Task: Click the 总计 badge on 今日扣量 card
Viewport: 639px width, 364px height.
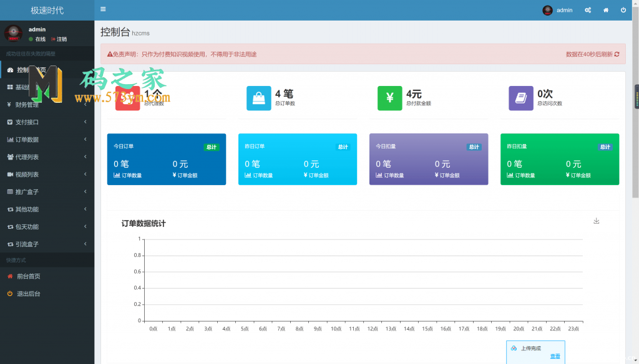Action: tap(474, 147)
